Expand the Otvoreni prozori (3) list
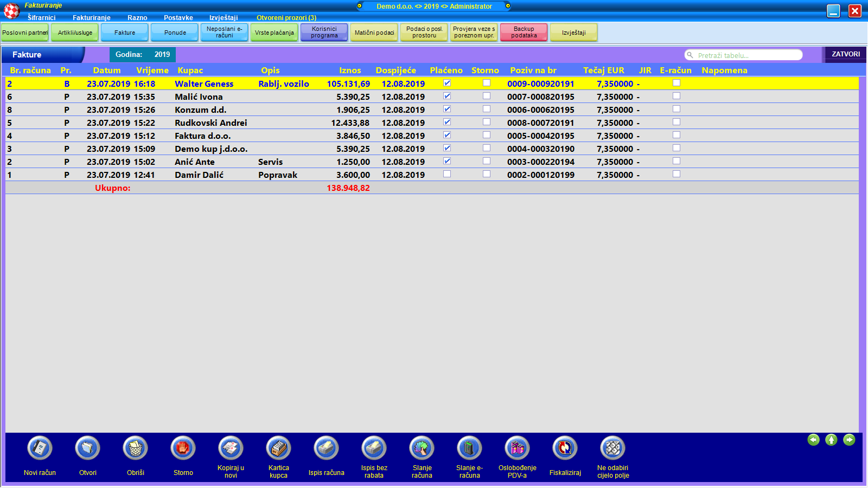This screenshot has width=868, height=488. click(286, 18)
